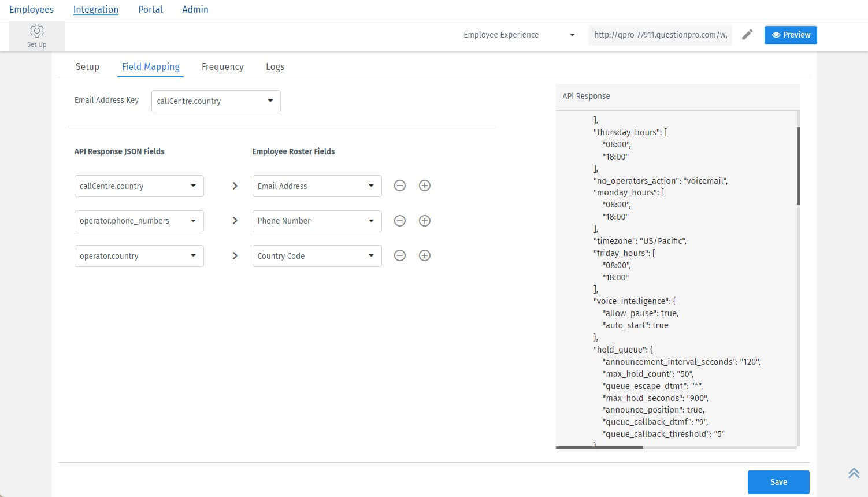Expand the operator.phone_numbers field dropdown
The height and width of the screenshot is (497, 868).
pos(139,221)
